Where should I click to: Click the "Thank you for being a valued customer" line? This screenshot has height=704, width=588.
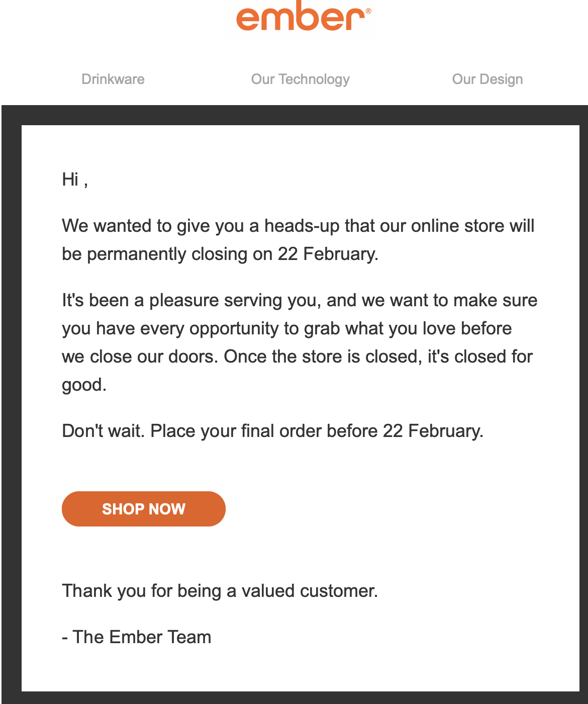pyautogui.click(x=220, y=591)
